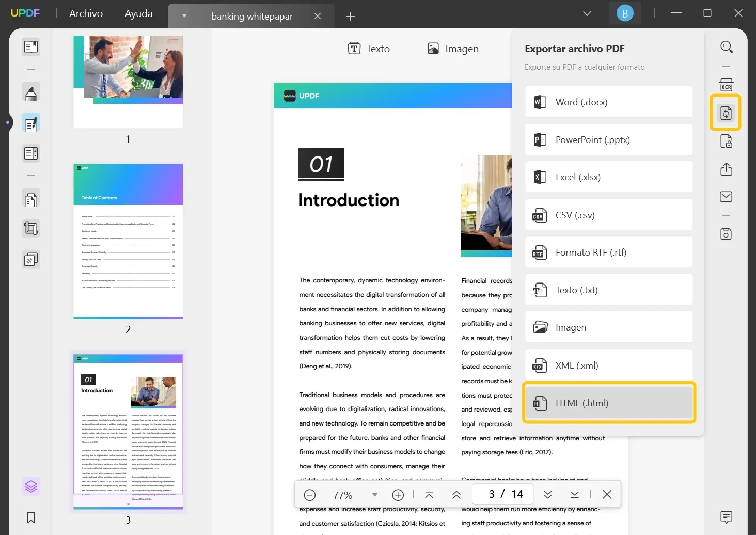Run OCR text recognition
Screen dimensions: 756x535
pyautogui.click(x=727, y=85)
